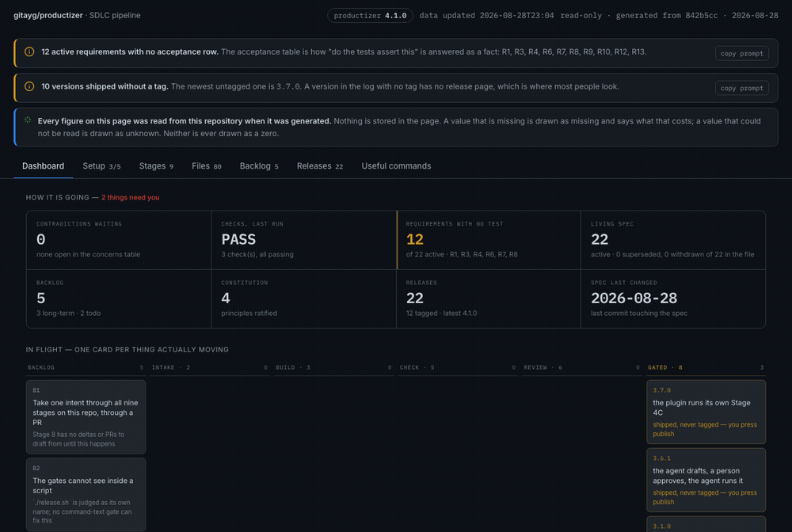
Task: Click the red '2 things need you' text
Action: pyautogui.click(x=131, y=197)
